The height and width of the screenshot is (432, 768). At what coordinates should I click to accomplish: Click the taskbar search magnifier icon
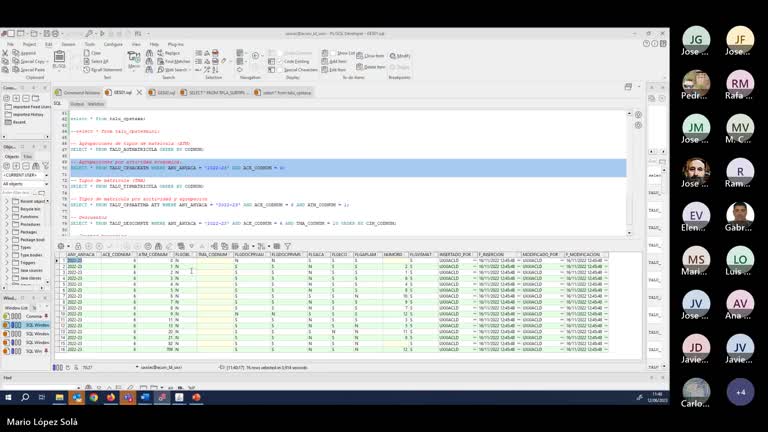pyautogui.click(x=25, y=397)
